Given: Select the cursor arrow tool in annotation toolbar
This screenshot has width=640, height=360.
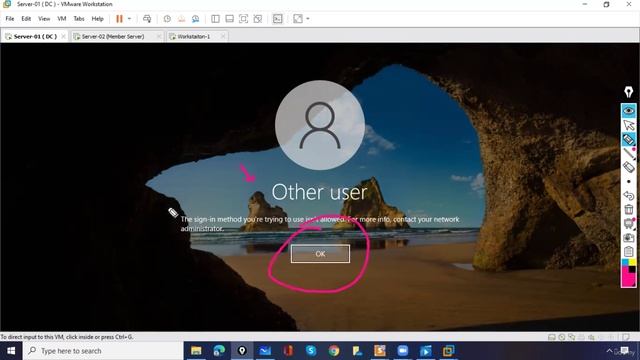Looking at the screenshot, I should [629, 125].
